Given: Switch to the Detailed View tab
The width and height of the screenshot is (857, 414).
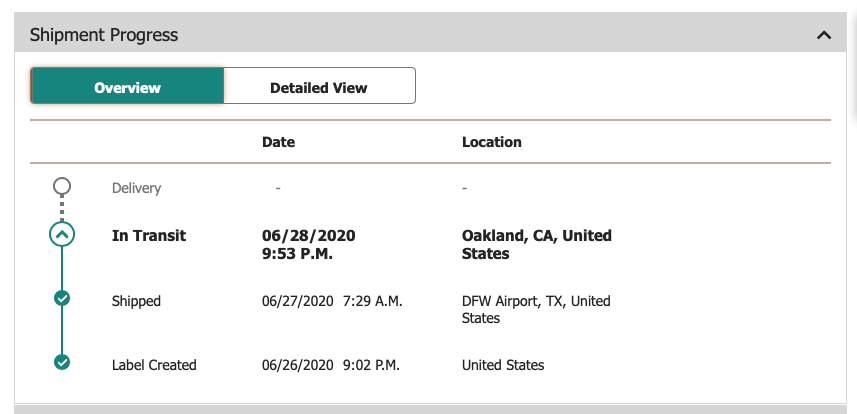Looking at the screenshot, I should 319,86.
